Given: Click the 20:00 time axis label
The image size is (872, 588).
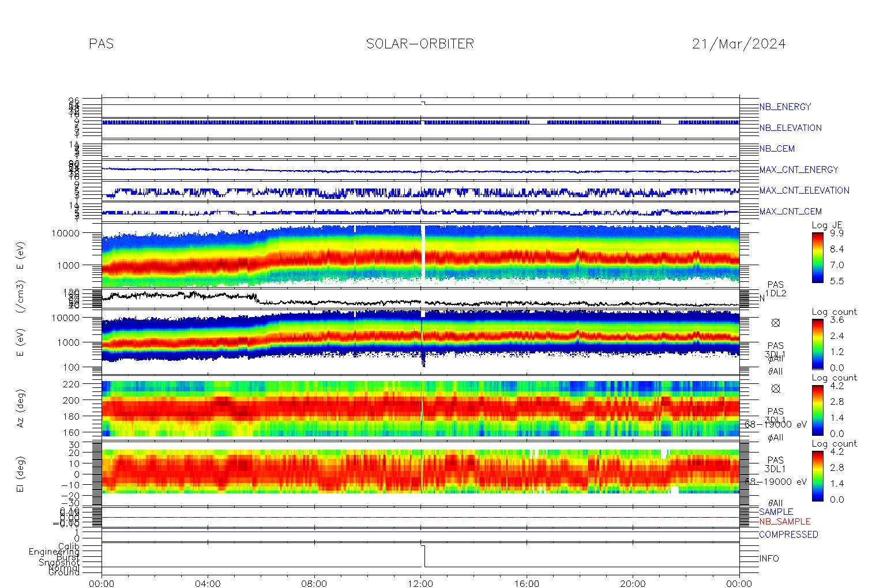Looking at the screenshot, I should [x=633, y=583].
